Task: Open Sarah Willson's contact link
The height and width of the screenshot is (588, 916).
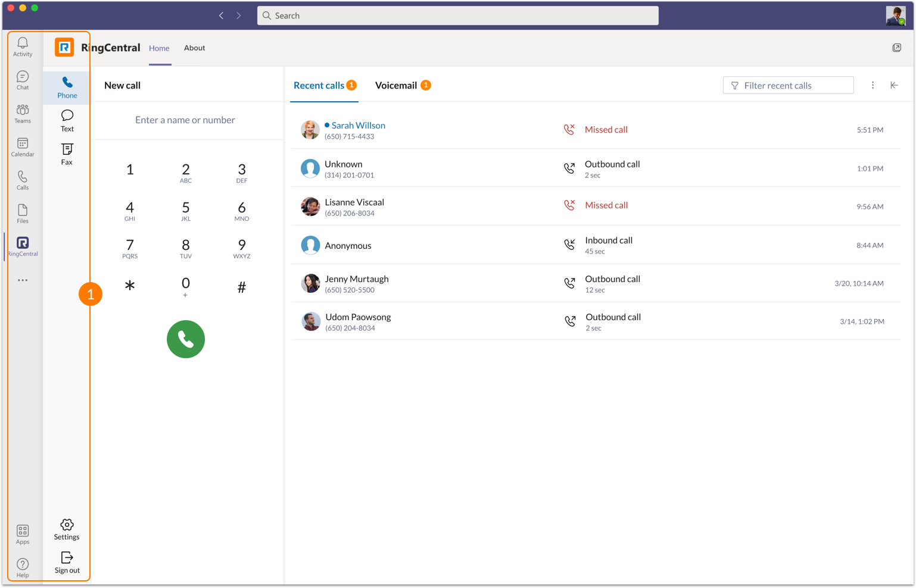Action: [358, 125]
